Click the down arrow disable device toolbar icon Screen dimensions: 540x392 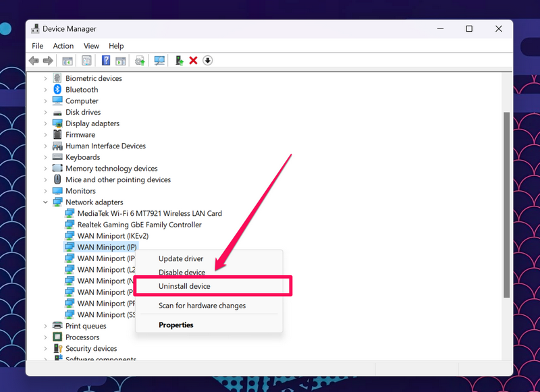tap(208, 61)
